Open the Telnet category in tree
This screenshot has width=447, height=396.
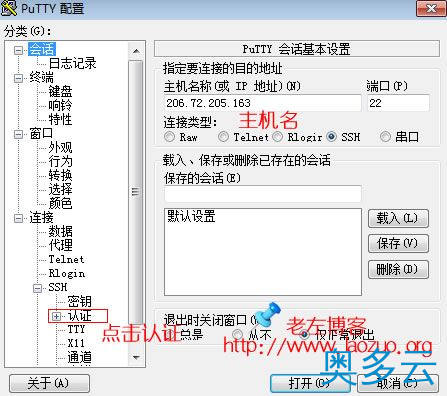coord(66,259)
